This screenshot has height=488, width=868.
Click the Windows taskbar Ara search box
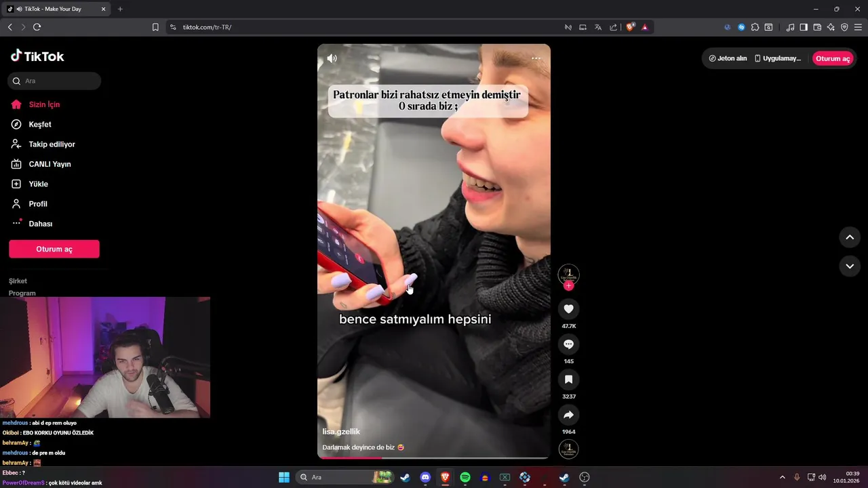pyautogui.click(x=343, y=477)
